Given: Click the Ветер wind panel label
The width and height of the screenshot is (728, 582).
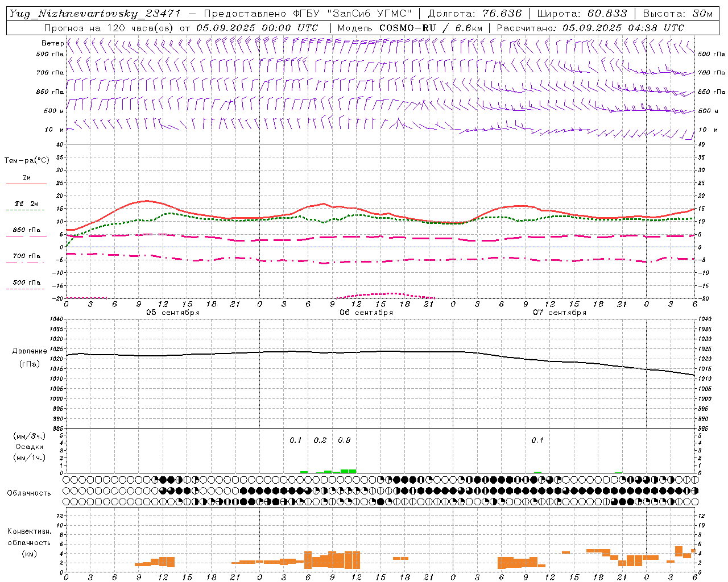Looking at the screenshot, I should pyautogui.click(x=53, y=43).
